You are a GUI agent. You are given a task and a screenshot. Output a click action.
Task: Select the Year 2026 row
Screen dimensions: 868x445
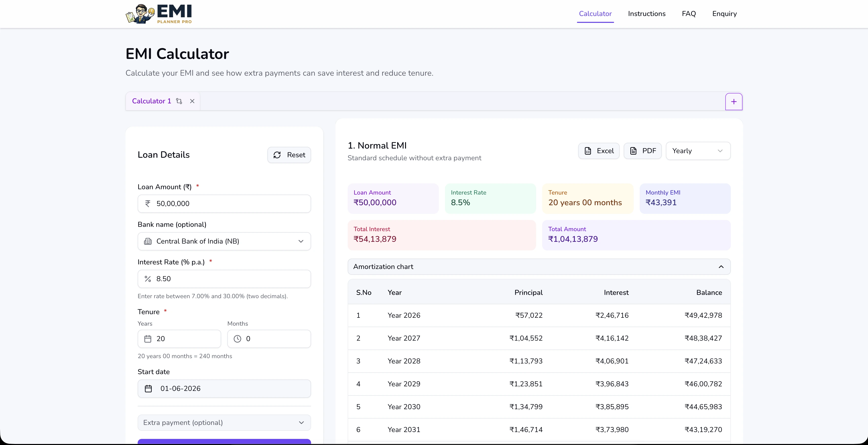point(539,315)
